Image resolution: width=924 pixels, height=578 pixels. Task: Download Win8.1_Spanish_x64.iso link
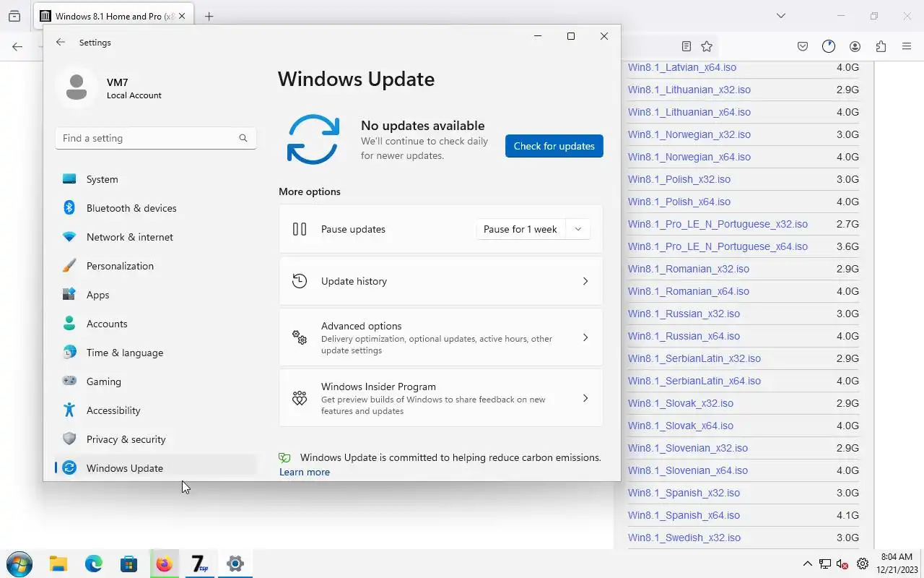click(x=684, y=515)
